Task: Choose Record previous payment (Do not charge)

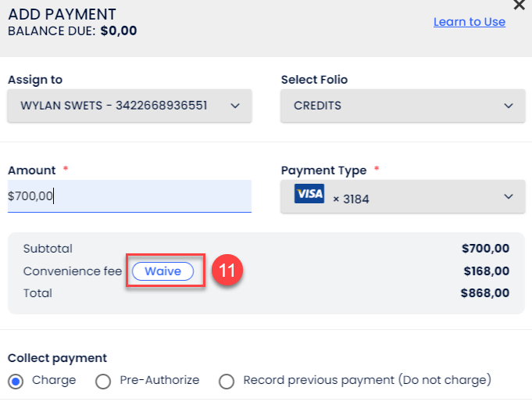Action: point(227,381)
